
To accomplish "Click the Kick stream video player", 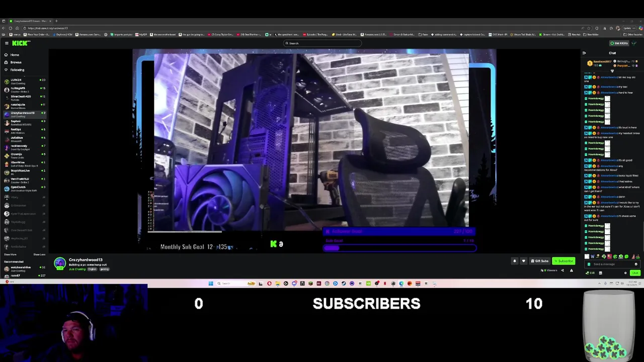I will tap(314, 150).
